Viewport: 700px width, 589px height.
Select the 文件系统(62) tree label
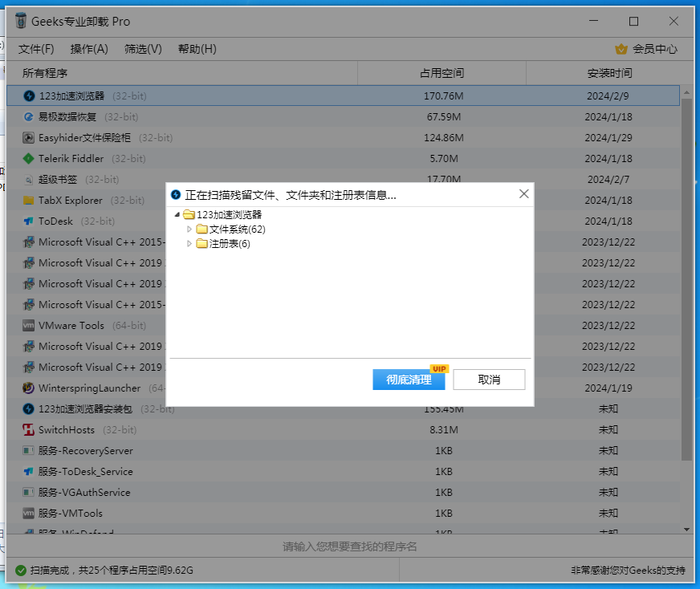(238, 230)
